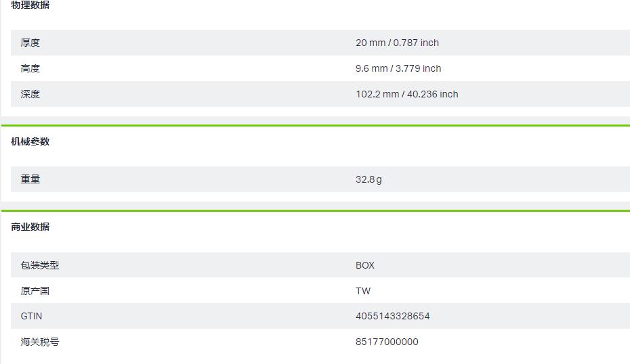Click the GTIN row label

(31, 316)
